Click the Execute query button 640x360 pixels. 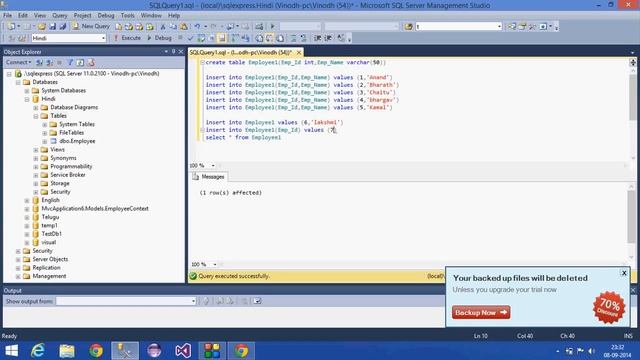click(127, 38)
